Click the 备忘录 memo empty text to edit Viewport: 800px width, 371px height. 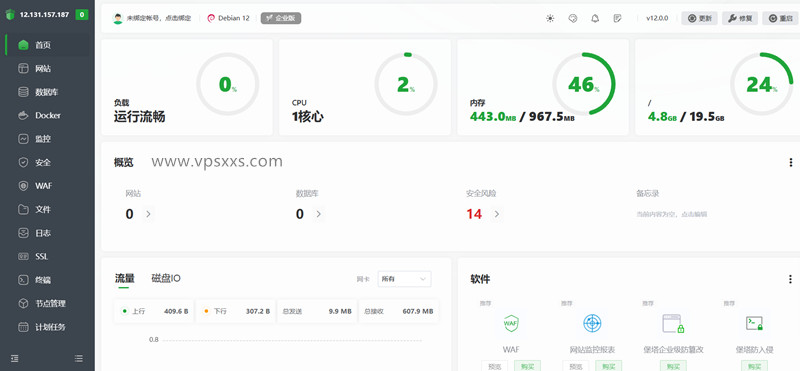coord(671,214)
